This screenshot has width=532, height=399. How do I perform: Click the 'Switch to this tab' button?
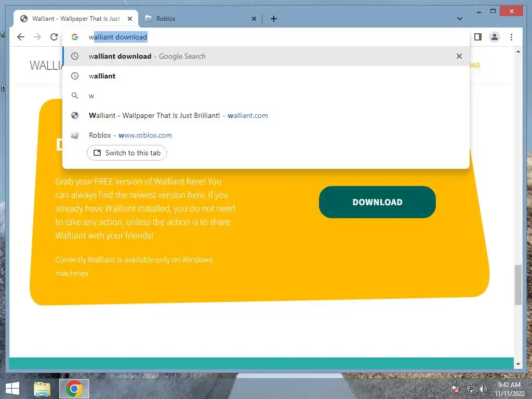[127, 153]
